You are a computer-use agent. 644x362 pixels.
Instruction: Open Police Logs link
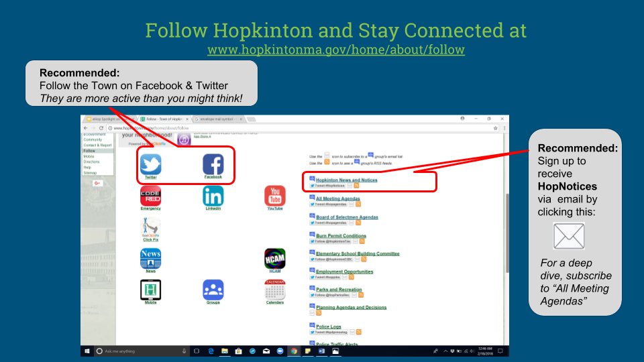click(329, 326)
